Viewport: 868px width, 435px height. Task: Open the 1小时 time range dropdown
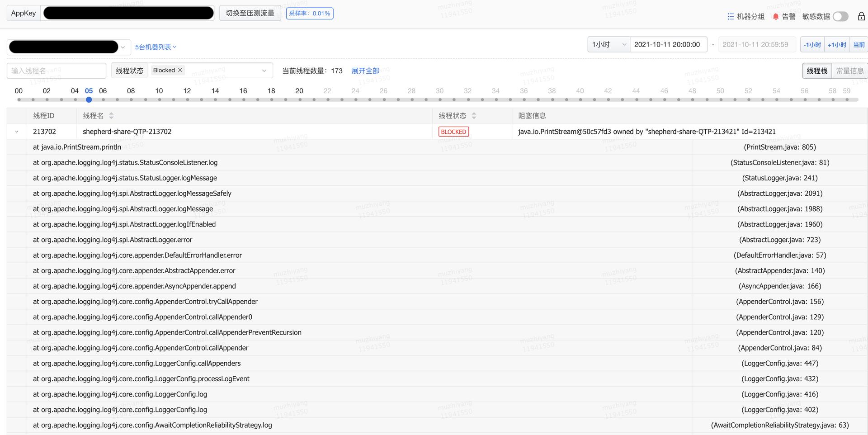(608, 44)
